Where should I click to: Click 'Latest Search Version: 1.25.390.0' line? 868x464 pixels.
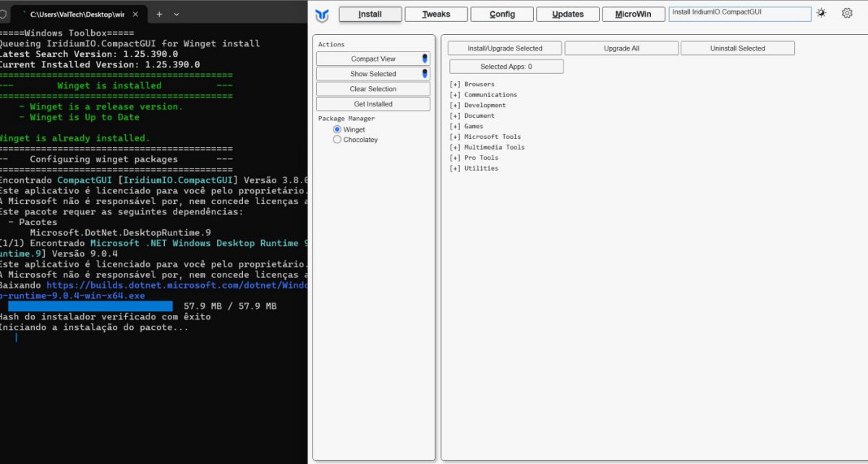point(88,54)
